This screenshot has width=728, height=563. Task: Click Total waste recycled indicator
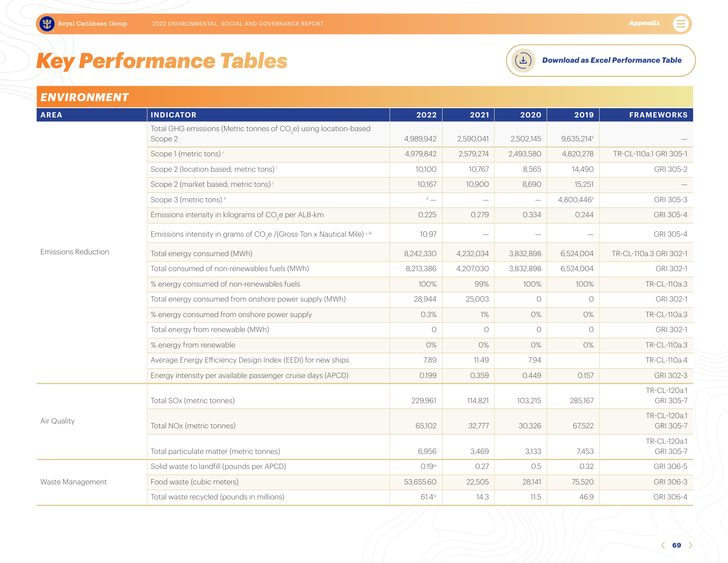[x=218, y=497]
